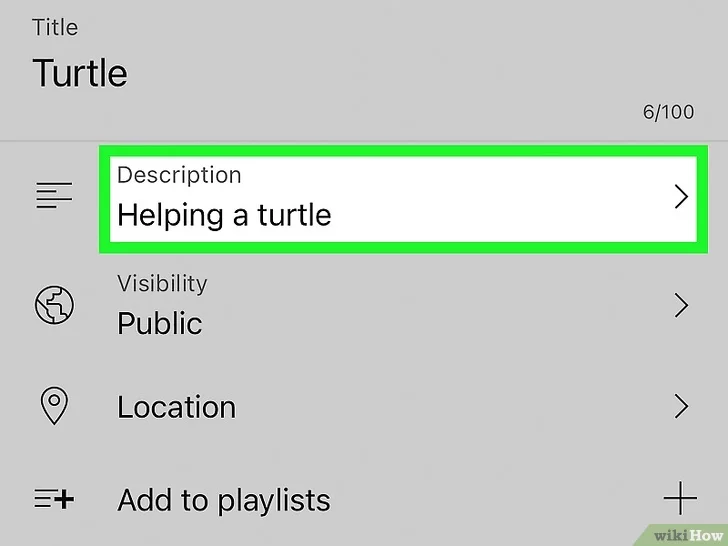Click the "Description" heading label

(179, 175)
